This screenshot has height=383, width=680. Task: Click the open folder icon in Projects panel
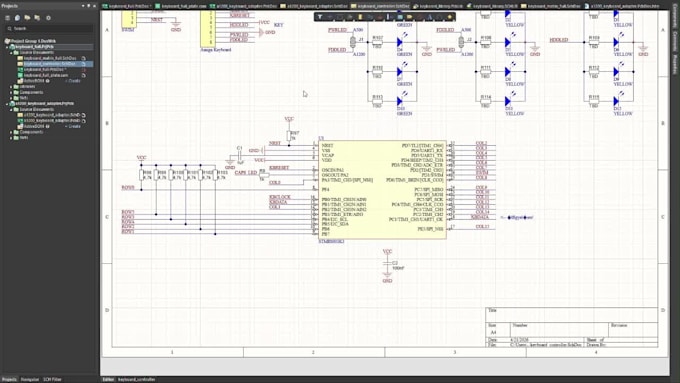coord(27,18)
